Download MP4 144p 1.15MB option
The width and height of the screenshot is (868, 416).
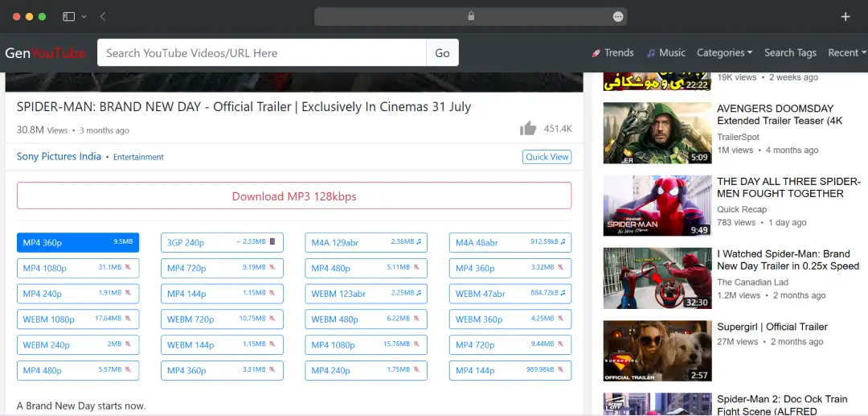tap(222, 294)
